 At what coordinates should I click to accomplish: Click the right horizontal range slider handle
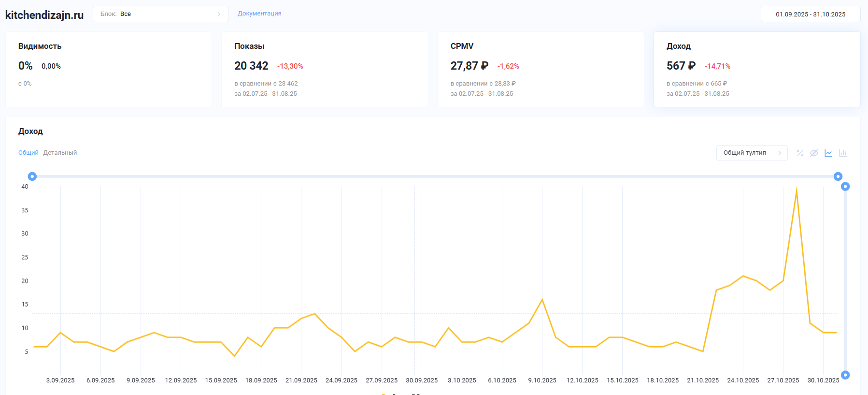coord(838,176)
